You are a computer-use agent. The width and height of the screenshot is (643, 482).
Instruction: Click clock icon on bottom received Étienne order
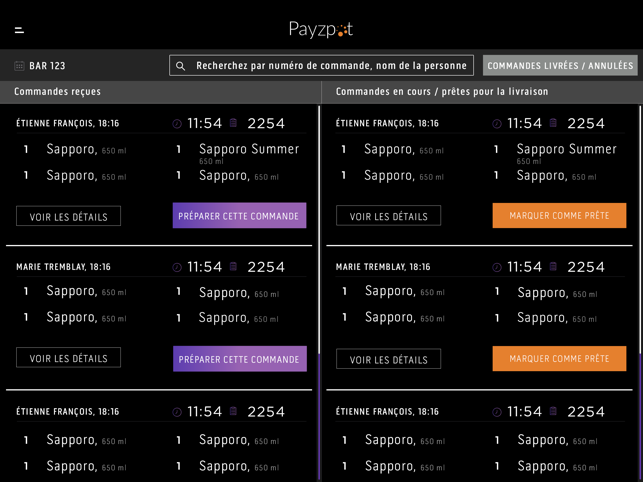pos(177,412)
